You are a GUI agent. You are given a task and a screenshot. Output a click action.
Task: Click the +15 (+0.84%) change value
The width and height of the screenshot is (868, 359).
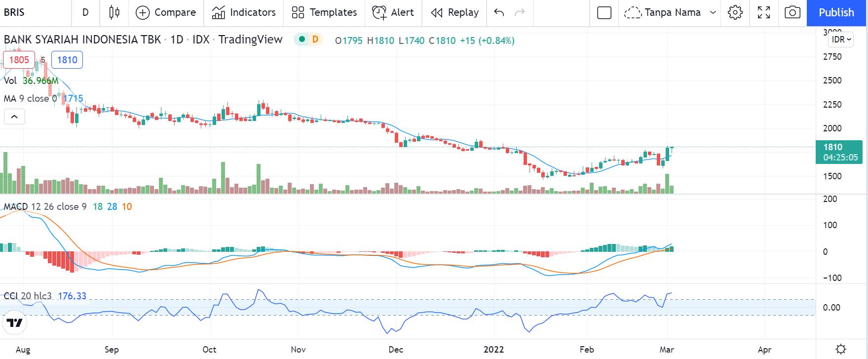(x=487, y=40)
